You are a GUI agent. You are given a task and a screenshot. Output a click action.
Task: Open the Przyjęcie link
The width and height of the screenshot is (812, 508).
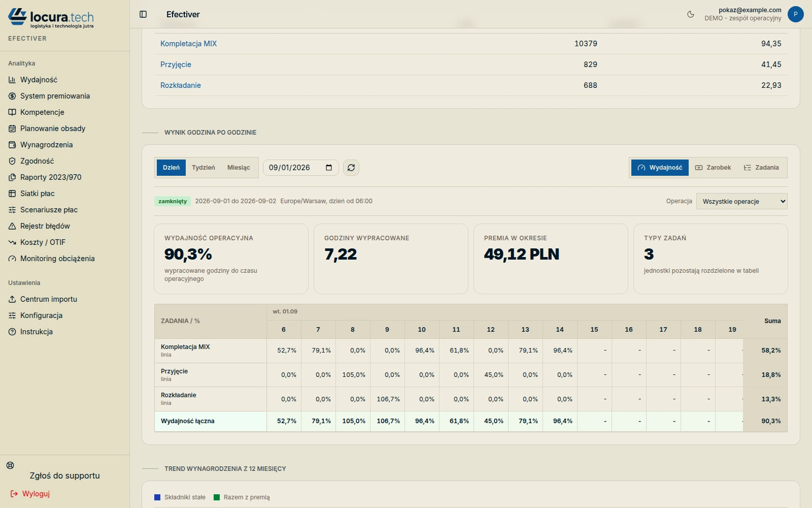[x=176, y=65]
